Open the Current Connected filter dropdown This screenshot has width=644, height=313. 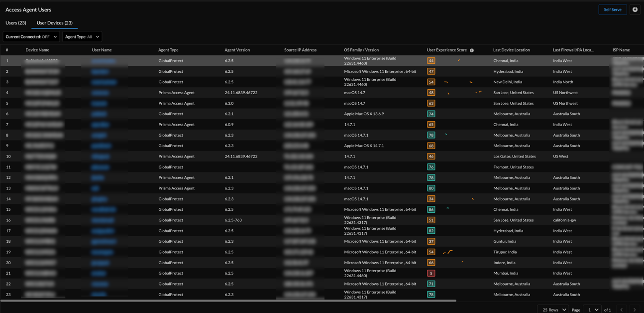31,37
